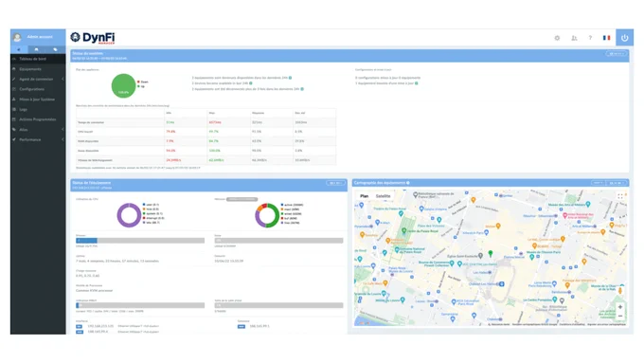
Task: Toggle map fullscreen view
Action: (620, 196)
